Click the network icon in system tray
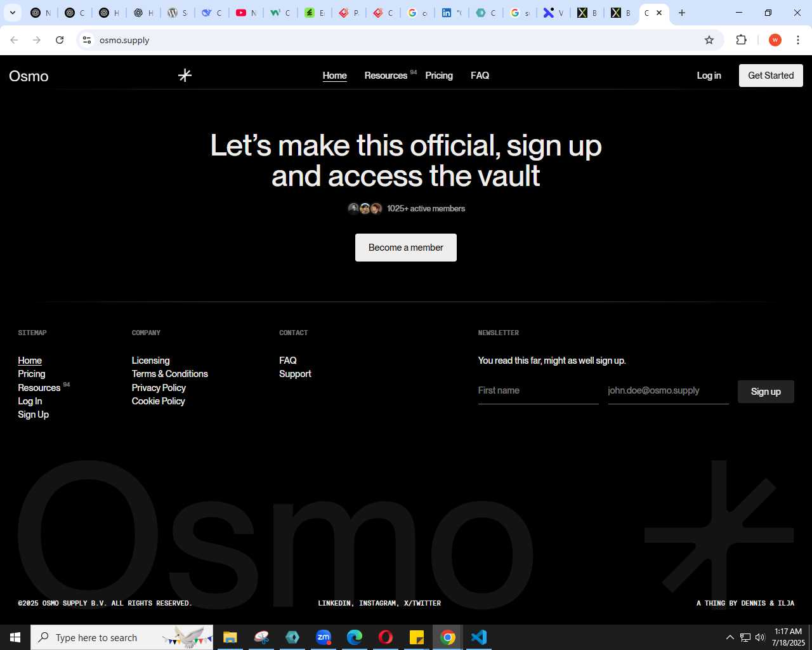Screen dimensions: 812x650 pyautogui.click(x=745, y=637)
